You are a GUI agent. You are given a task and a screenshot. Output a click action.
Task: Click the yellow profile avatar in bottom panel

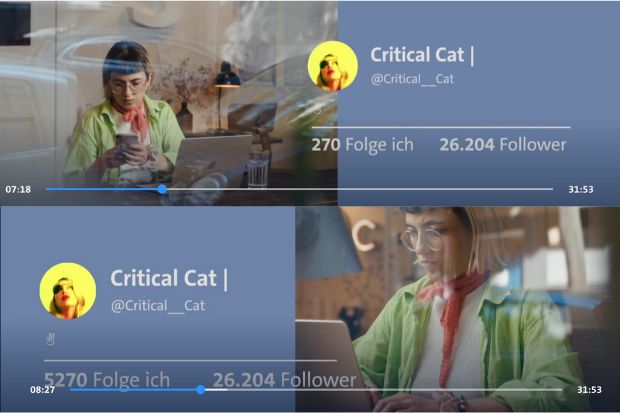[68, 291]
